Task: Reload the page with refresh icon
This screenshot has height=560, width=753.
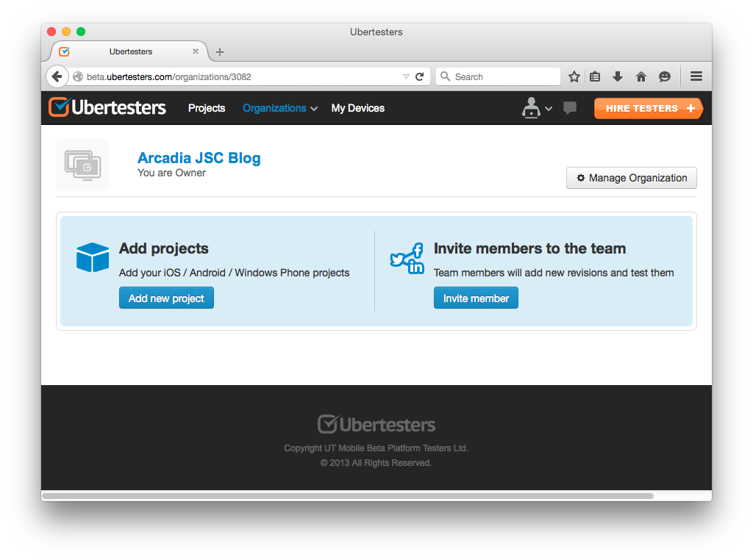Action: click(x=420, y=76)
